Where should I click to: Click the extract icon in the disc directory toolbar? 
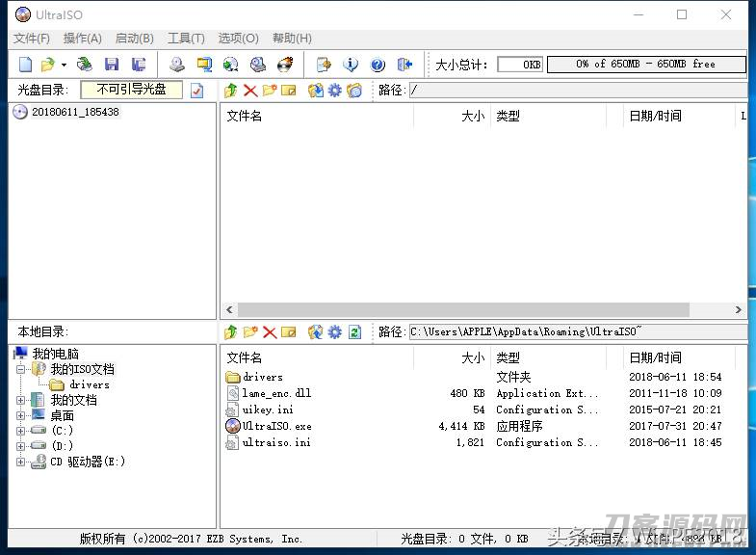point(315,91)
